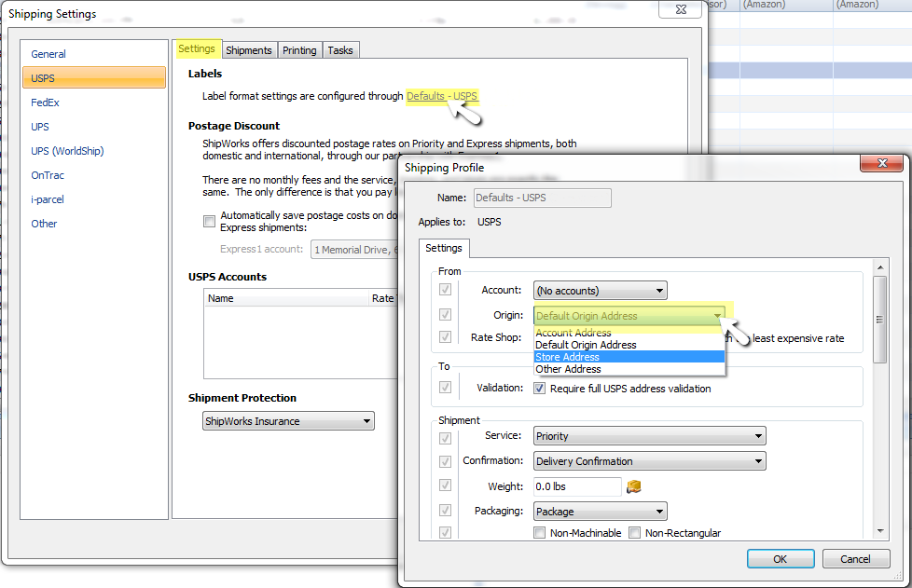Toggle the Account row checkbox

tap(446, 290)
